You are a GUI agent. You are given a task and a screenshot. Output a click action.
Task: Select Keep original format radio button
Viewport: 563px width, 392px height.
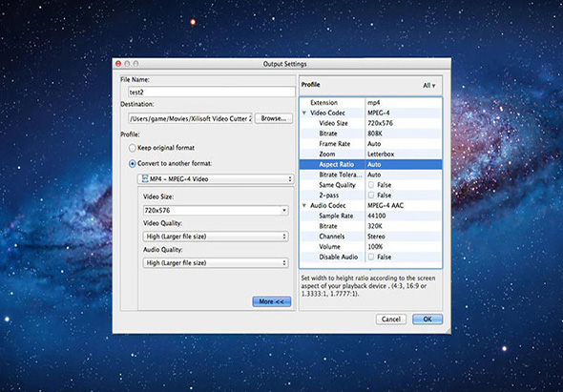tap(132, 148)
